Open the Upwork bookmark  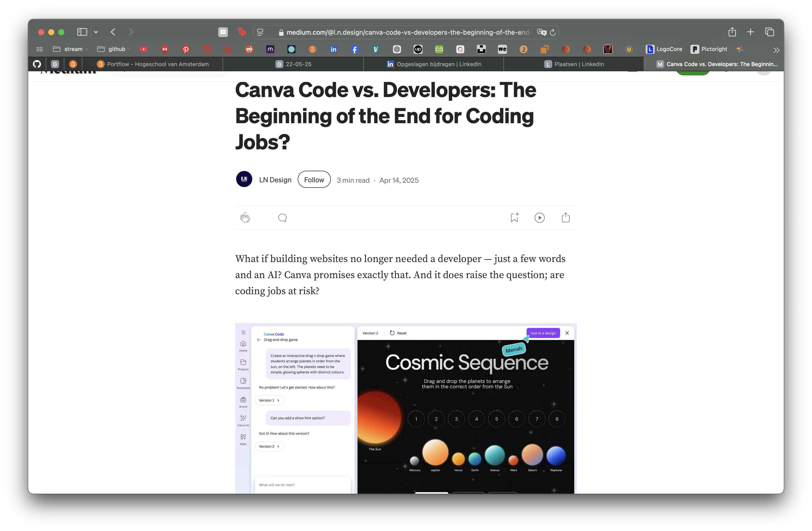coord(418,49)
